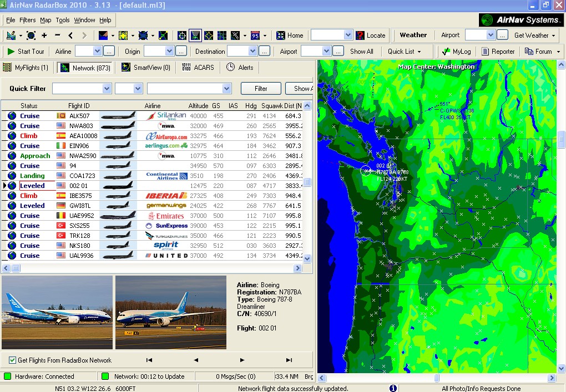Click the flight list vertical scrollbar thumb
Screen dimensions: 566x392
coord(307,182)
